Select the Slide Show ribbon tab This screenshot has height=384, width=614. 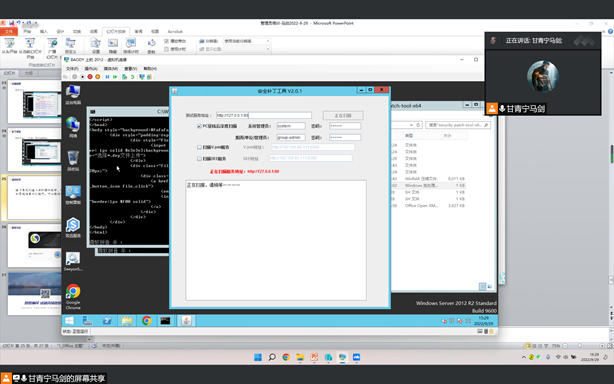point(116,31)
